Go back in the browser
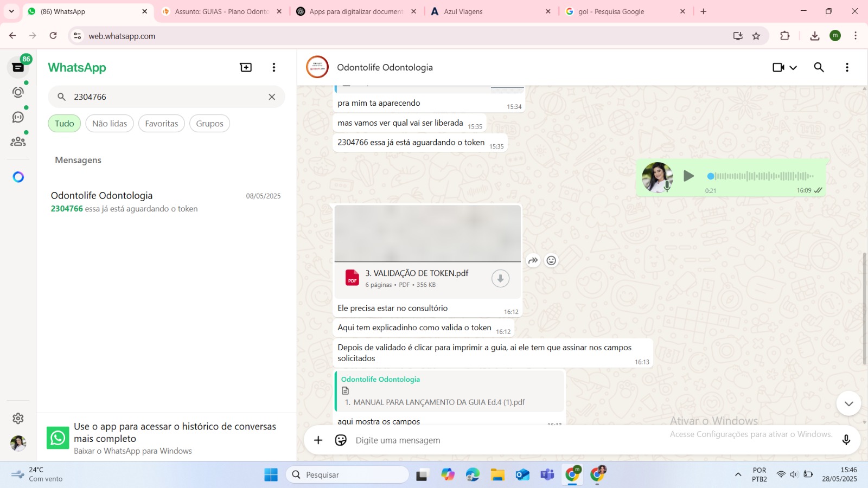The height and width of the screenshot is (488, 868). click(12, 36)
